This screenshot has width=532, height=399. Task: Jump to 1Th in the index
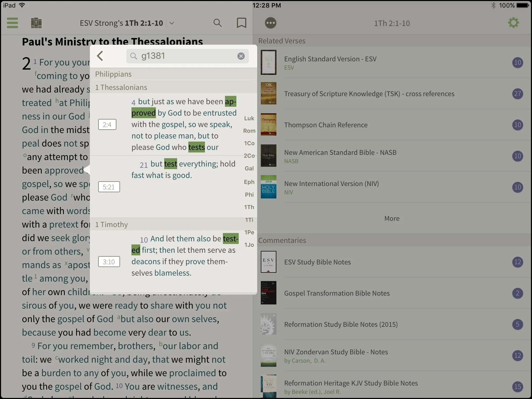tap(249, 207)
